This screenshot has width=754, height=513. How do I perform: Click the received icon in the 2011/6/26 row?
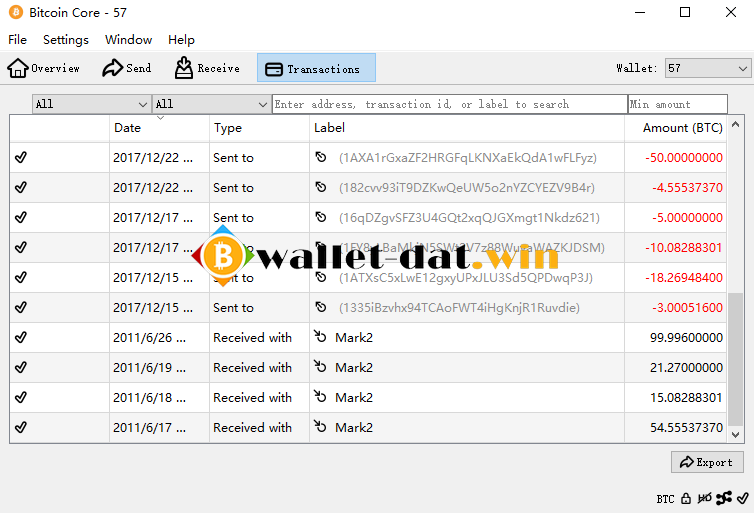click(320, 336)
